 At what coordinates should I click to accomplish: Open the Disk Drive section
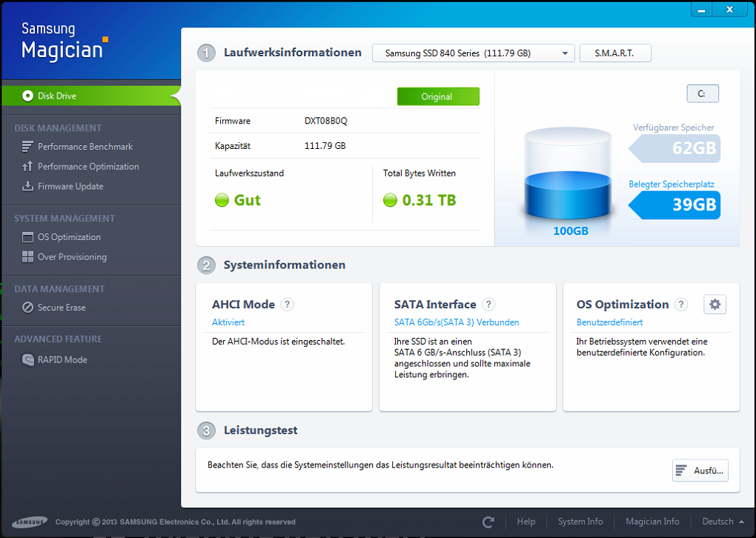(90, 96)
